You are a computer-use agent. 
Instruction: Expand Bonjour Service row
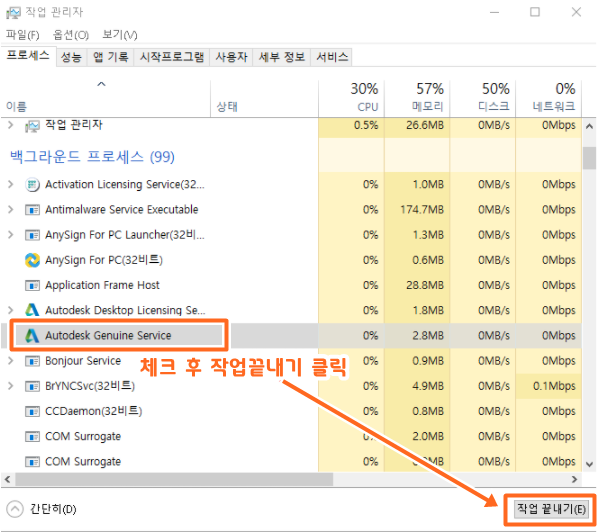(x=11, y=361)
